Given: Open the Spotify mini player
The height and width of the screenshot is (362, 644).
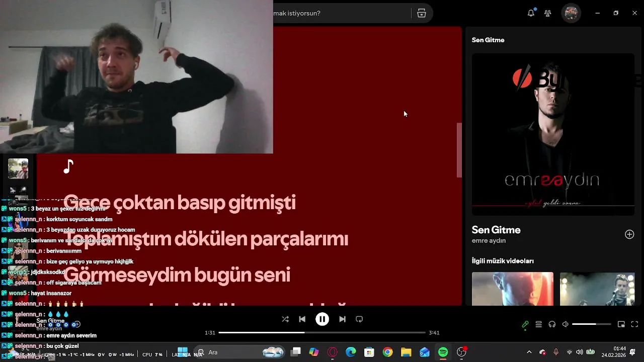Looking at the screenshot, I should pyautogui.click(x=621, y=324).
